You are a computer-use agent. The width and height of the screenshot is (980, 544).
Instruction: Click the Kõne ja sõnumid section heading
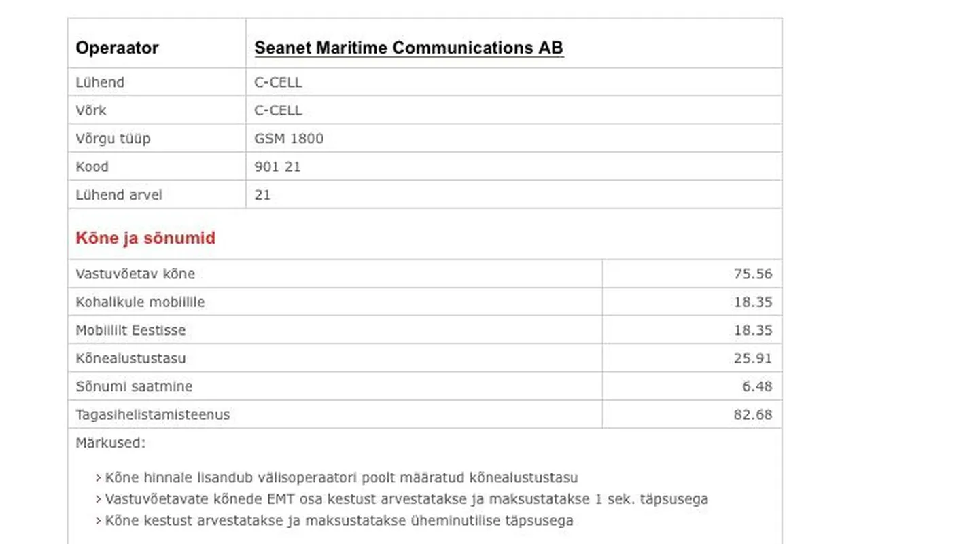[145, 238]
